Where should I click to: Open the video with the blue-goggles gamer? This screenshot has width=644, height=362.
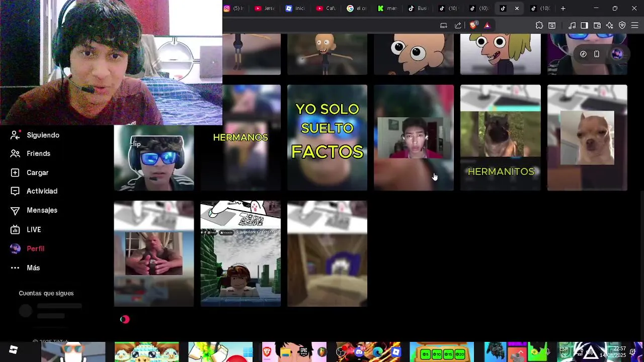[x=154, y=157]
